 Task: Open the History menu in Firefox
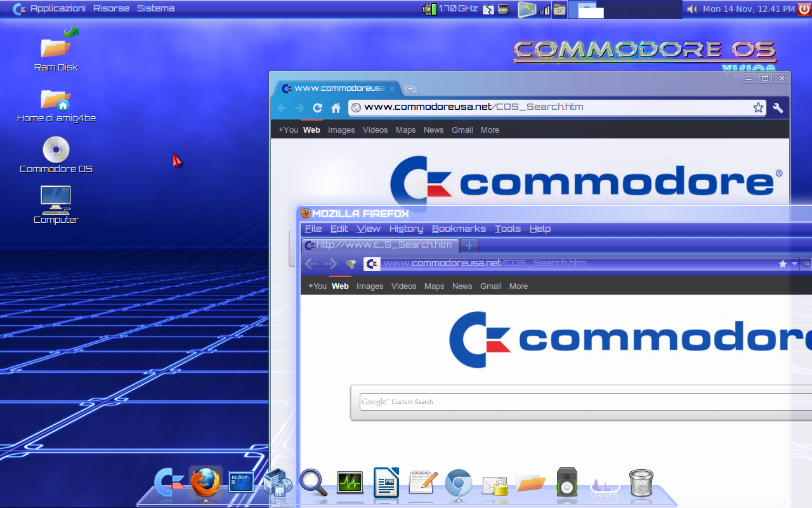tap(406, 229)
